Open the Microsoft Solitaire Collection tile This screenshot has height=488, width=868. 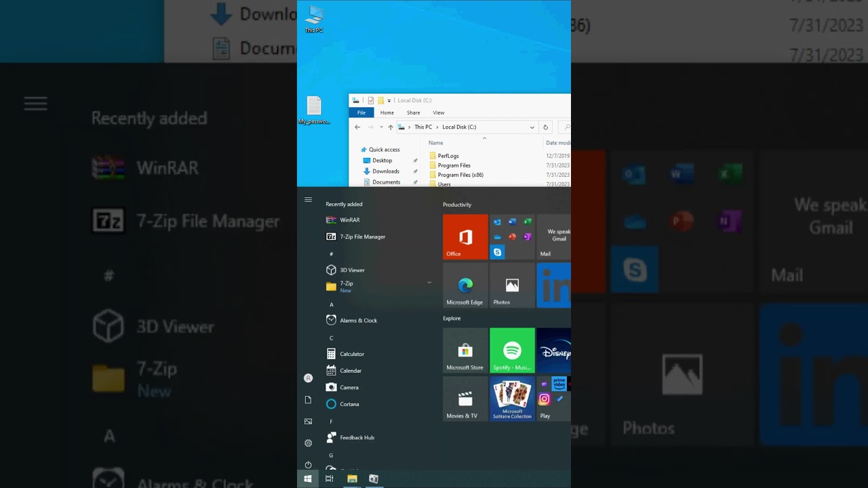pos(512,399)
